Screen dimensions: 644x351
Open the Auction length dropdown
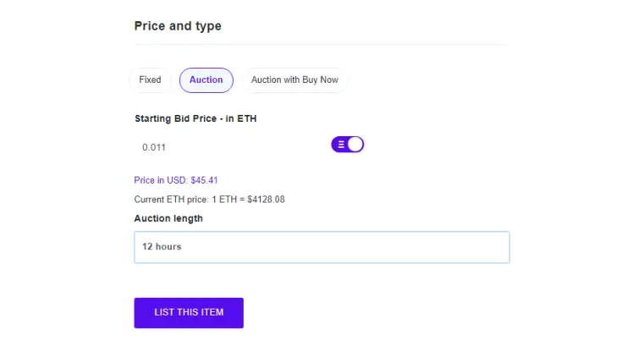click(322, 247)
